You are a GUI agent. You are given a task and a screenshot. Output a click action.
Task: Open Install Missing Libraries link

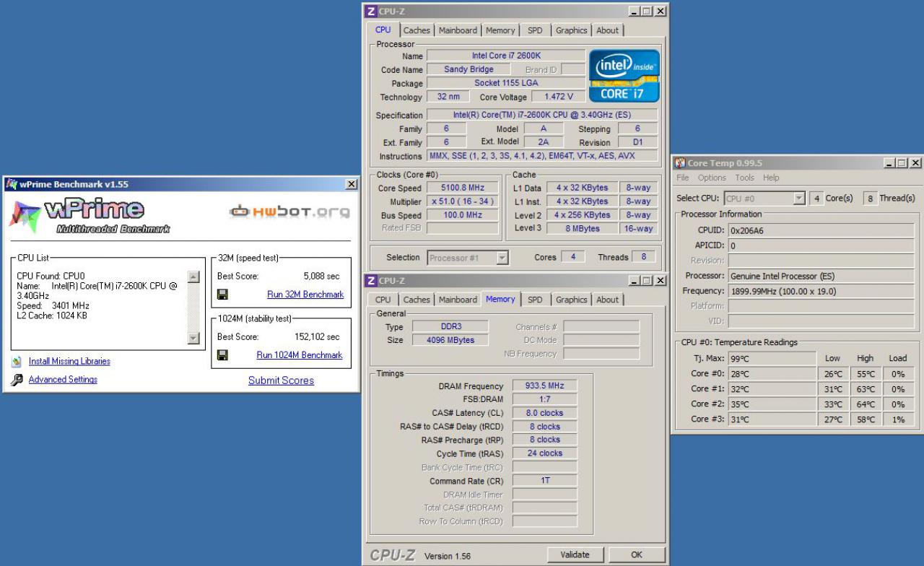click(69, 361)
